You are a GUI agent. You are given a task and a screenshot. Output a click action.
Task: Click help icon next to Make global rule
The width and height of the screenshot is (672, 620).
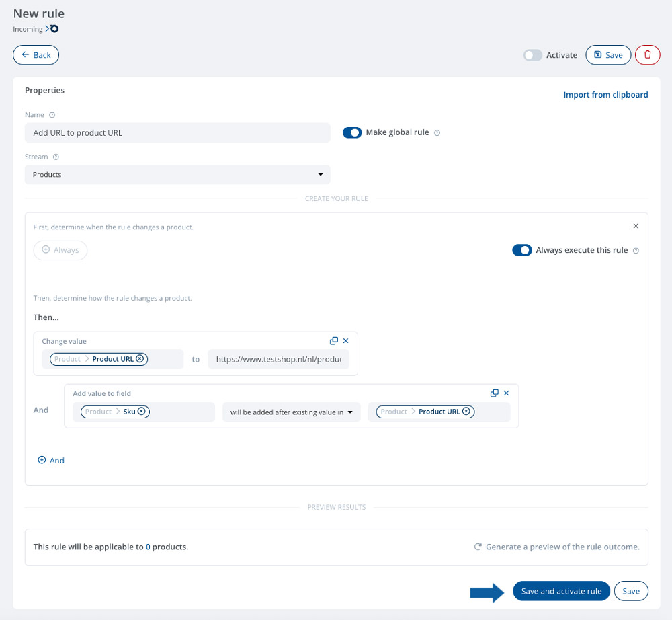click(x=437, y=133)
